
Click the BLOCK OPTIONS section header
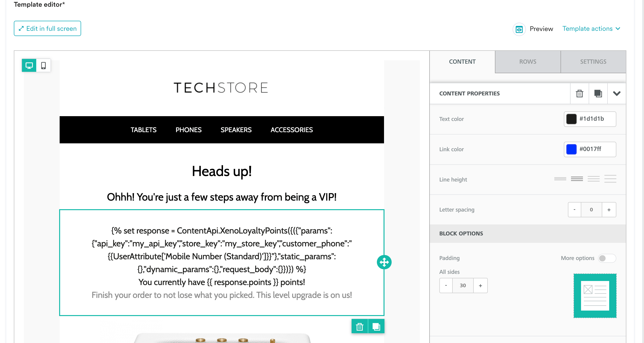pos(528,234)
